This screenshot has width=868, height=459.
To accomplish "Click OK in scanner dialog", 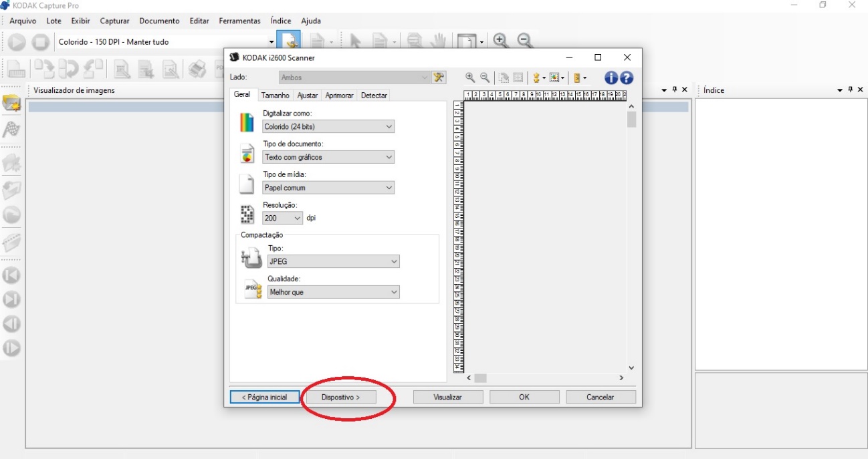I will coord(524,397).
